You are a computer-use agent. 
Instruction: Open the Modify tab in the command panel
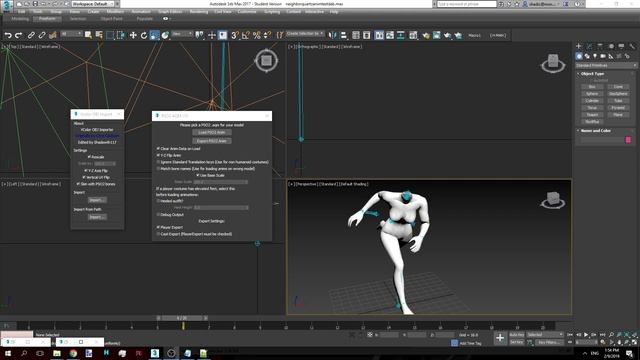point(589,46)
